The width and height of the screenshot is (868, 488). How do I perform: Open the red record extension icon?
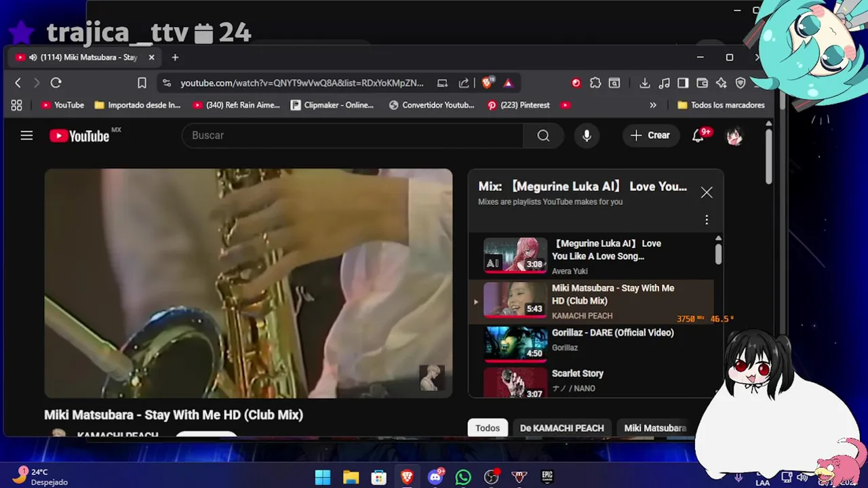(x=576, y=83)
